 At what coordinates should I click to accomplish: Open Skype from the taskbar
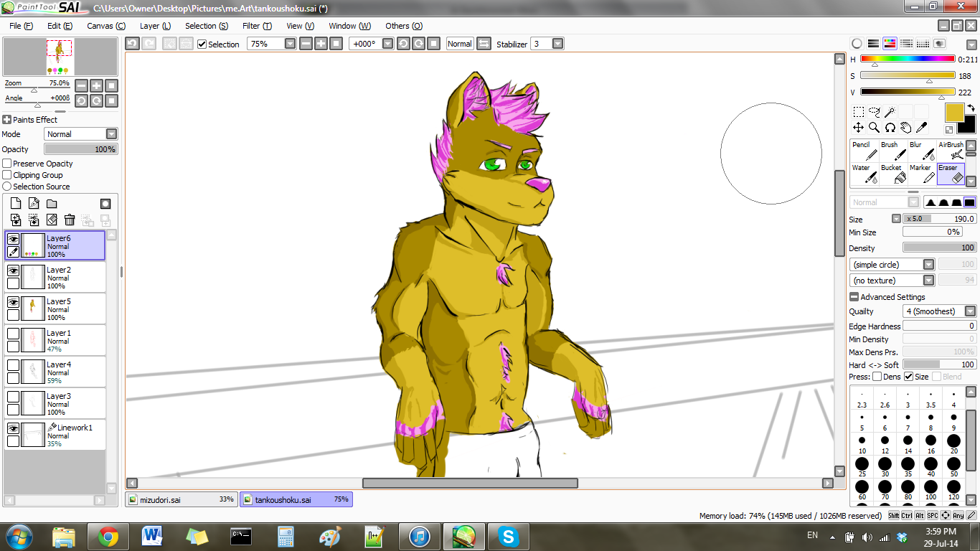[508, 537]
